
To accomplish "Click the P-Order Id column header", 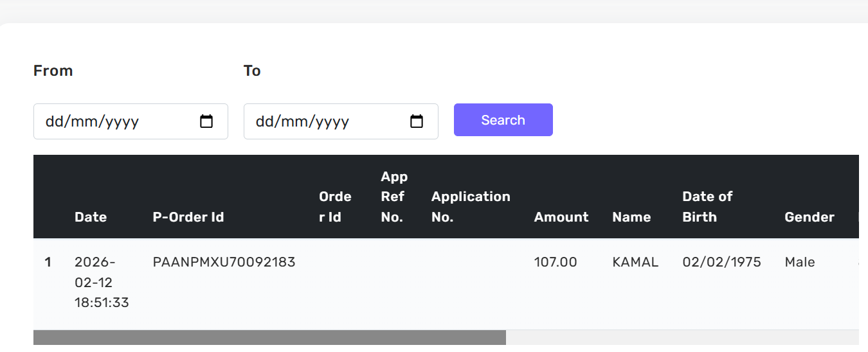I will point(188,217).
